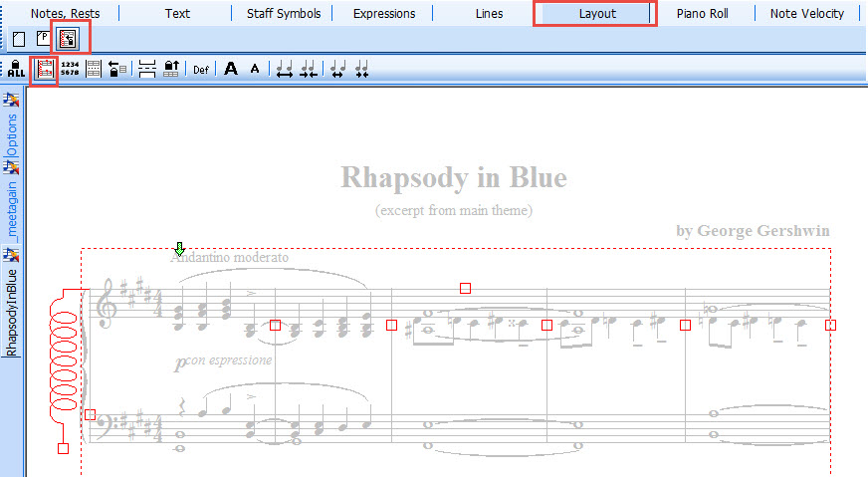The height and width of the screenshot is (477, 868).
Task: Click the blank page icon
Action: tap(19, 39)
